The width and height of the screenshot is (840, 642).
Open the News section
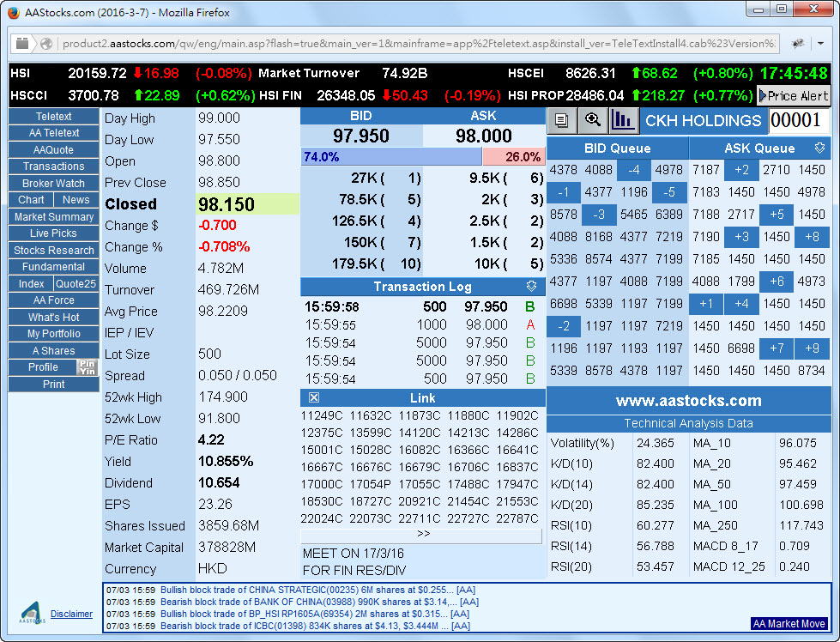pyautogui.click(x=76, y=200)
